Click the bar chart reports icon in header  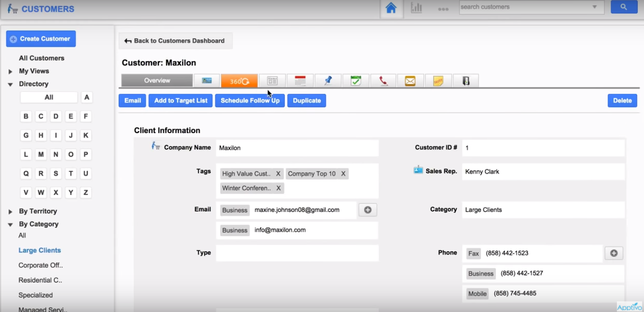pyautogui.click(x=416, y=7)
